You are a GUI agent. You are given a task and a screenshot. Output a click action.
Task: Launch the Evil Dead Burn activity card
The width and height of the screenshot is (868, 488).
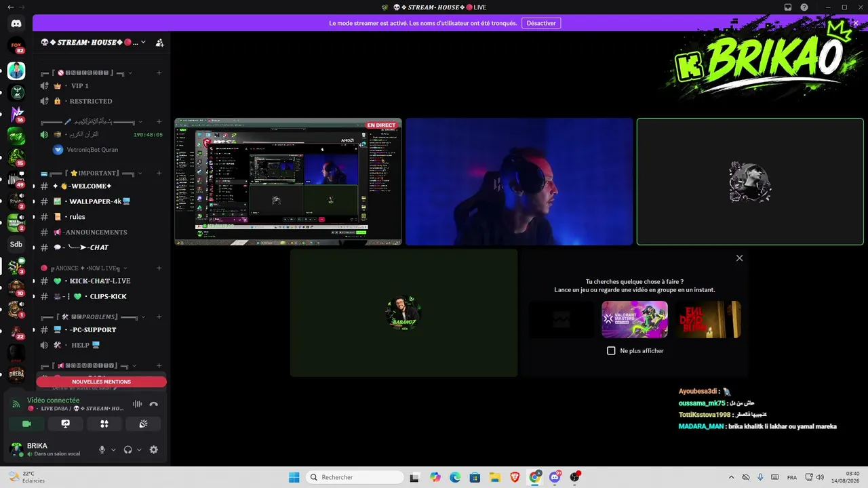click(708, 319)
